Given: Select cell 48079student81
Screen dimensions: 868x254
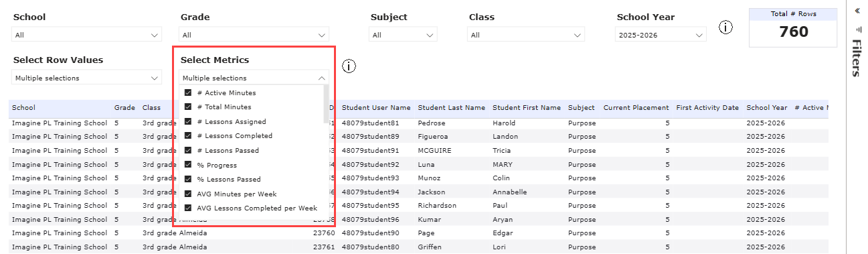Looking at the screenshot, I should (x=370, y=123).
